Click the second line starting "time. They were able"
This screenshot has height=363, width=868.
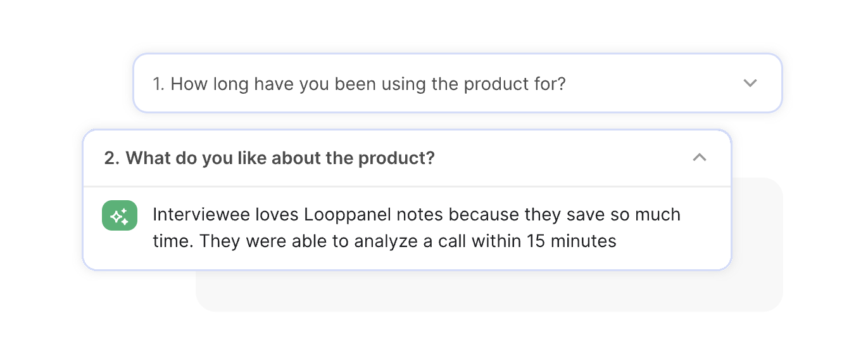click(384, 241)
